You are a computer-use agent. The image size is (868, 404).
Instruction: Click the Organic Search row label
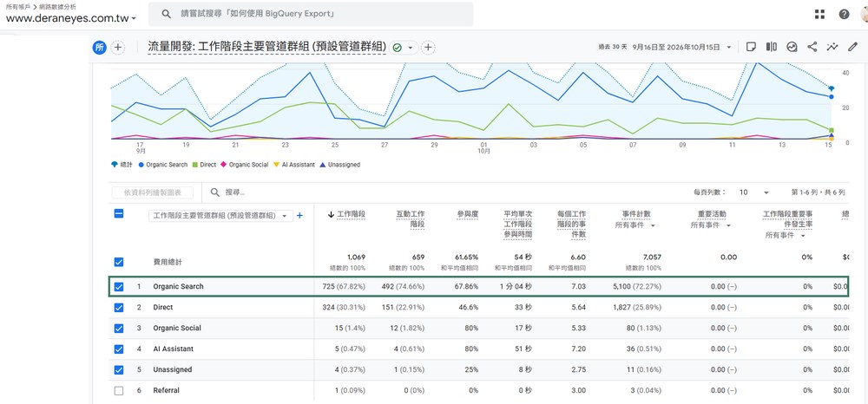coord(178,287)
